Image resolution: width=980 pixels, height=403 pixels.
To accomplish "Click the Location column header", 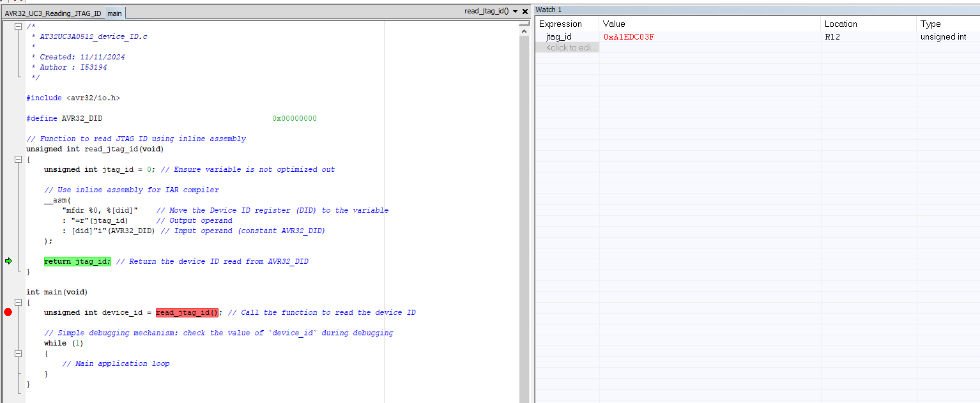I will pos(869,24).
